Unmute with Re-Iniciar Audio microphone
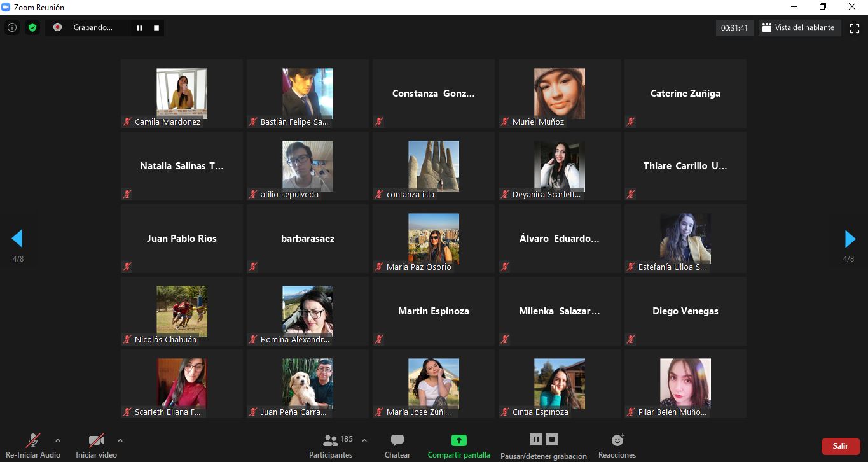 click(33, 440)
